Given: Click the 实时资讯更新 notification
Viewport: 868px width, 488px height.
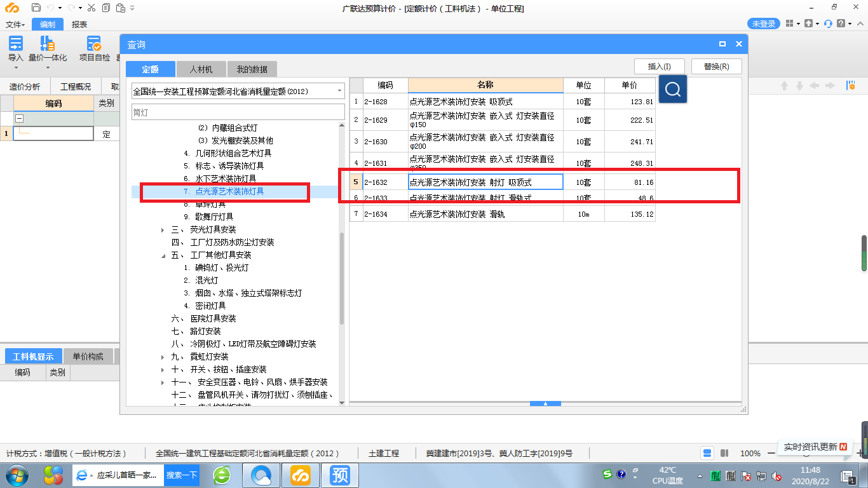Looking at the screenshot, I should pos(815,447).
